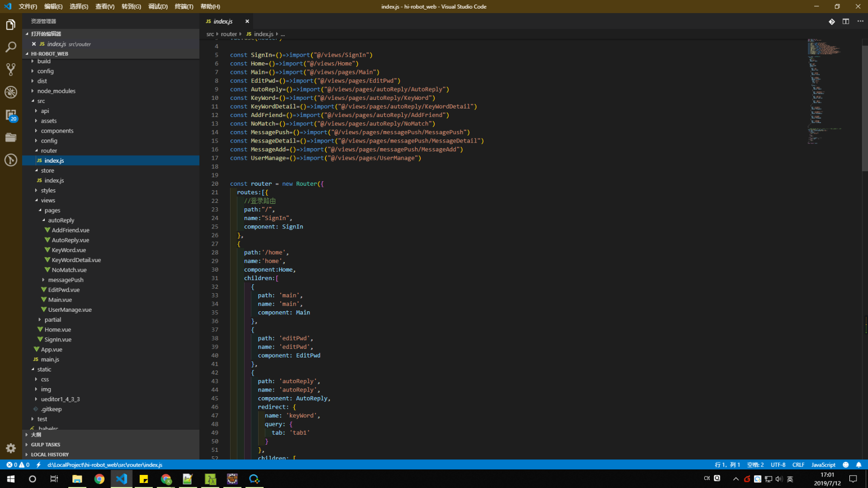Open notifications bell in status bar
The height and width of the screenshot is (488, 868).
coord(859,465)
